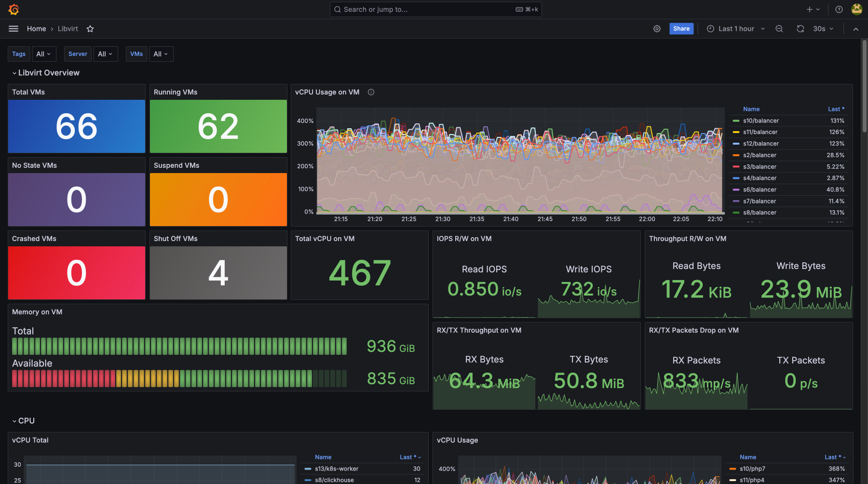Open the user profile avatar
868x484 pixels.
point(856,9)
